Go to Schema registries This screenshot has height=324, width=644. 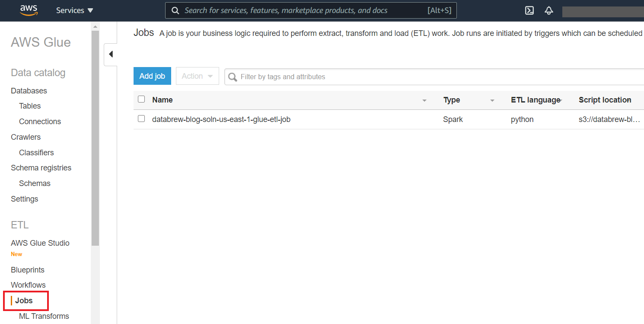[41, 168]
